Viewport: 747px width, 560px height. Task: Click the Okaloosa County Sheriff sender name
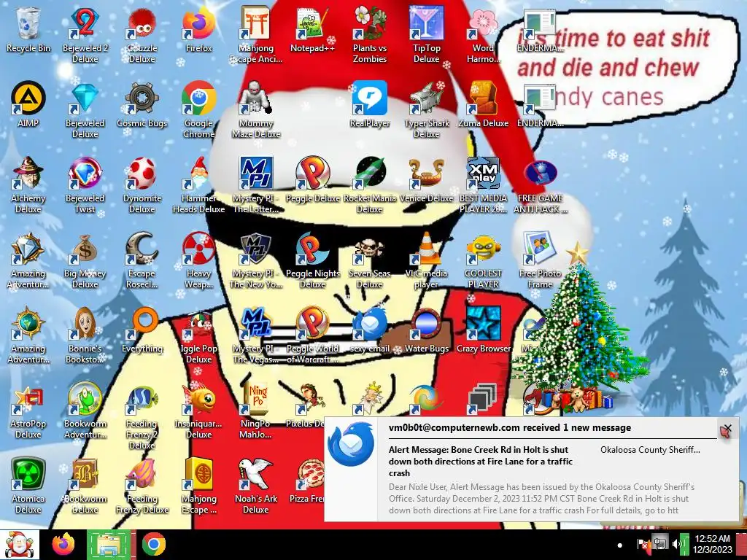click(650, 449)
